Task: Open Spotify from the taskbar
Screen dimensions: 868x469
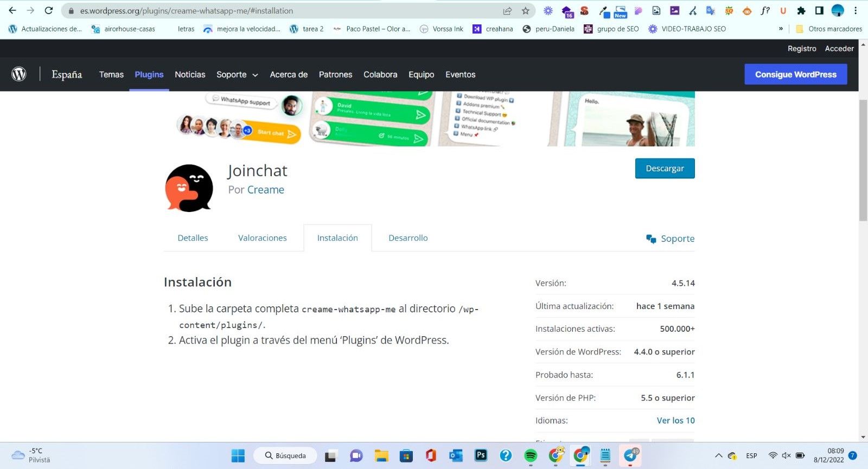Action: pos(531,455)
